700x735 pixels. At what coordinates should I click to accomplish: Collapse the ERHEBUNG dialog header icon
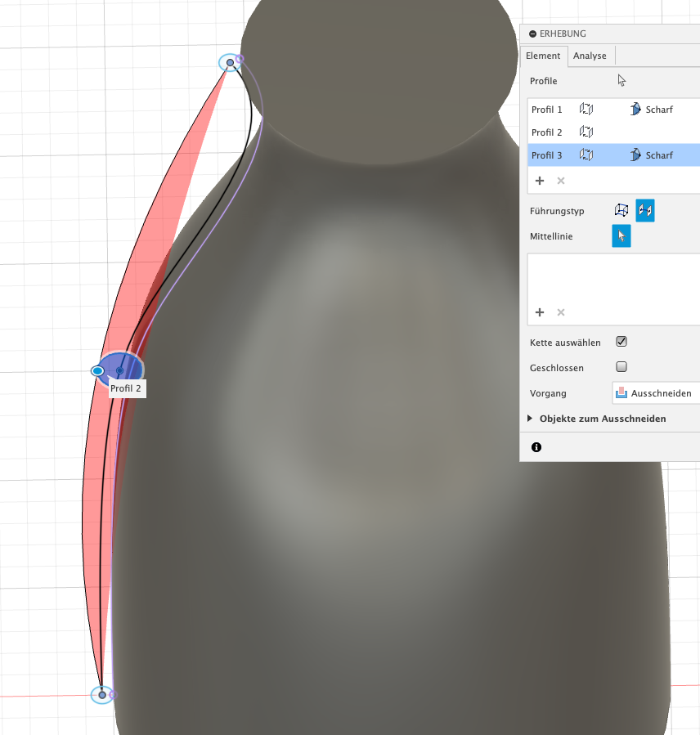533,34
